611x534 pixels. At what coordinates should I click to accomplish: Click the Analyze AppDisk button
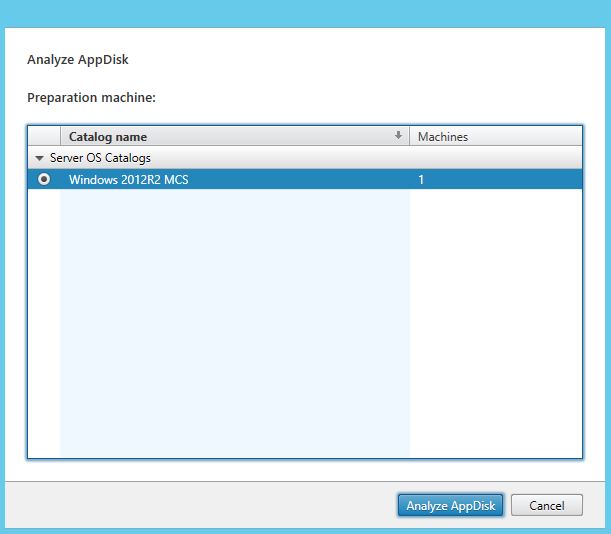point(451,506)
